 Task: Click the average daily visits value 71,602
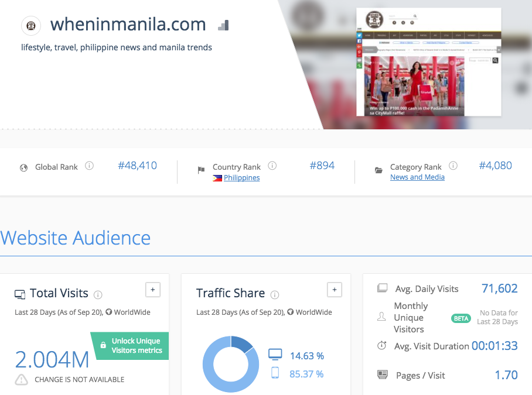click(500, 288)
